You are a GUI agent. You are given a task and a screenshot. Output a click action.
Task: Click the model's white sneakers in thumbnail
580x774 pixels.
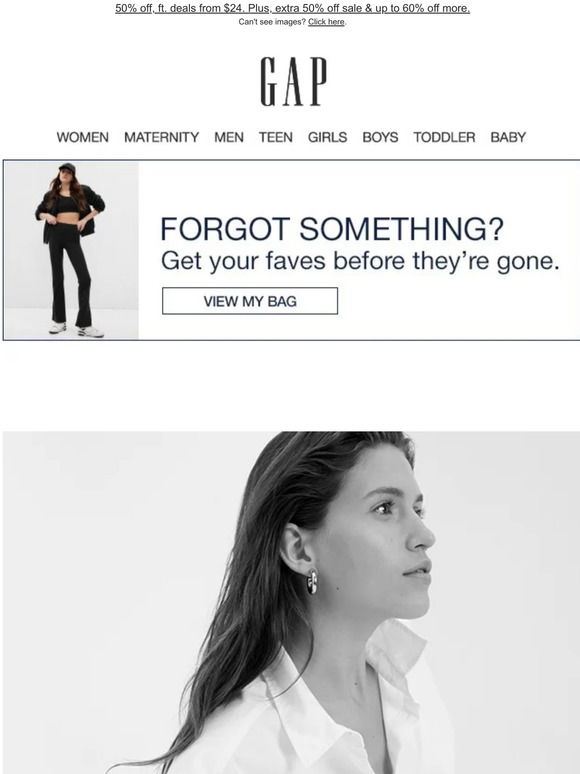pos(77,329)
